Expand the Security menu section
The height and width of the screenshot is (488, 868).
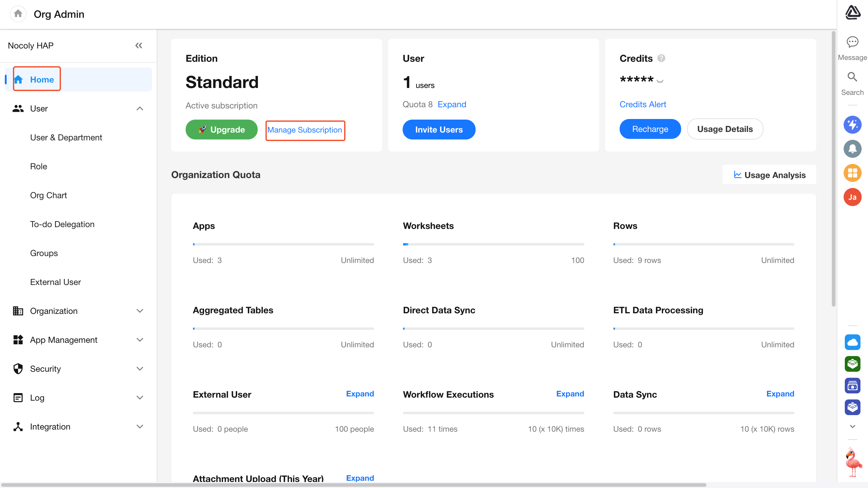pyautogui.click(x=140, y=369)
